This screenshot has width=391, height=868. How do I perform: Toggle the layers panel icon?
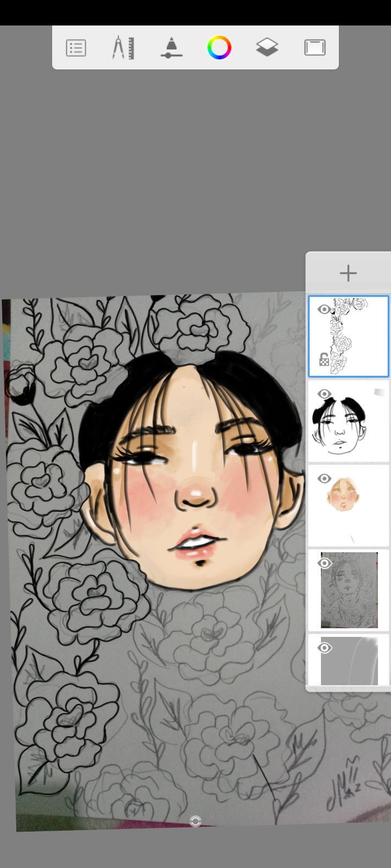(267, 48)
